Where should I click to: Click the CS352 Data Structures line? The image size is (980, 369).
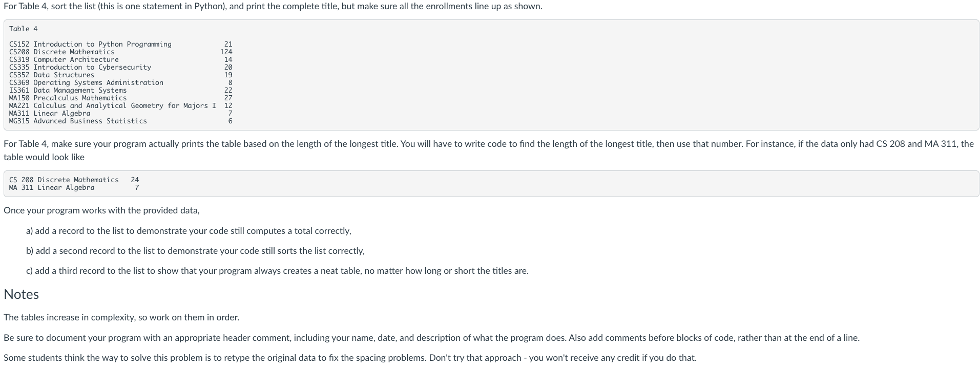click(x=52, y=75)
